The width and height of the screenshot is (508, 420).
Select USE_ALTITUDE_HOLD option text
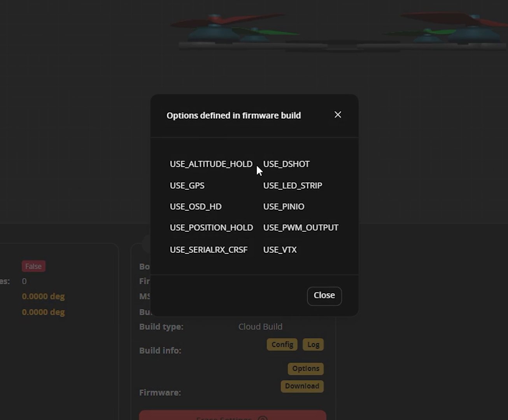(x=211, y=164)
